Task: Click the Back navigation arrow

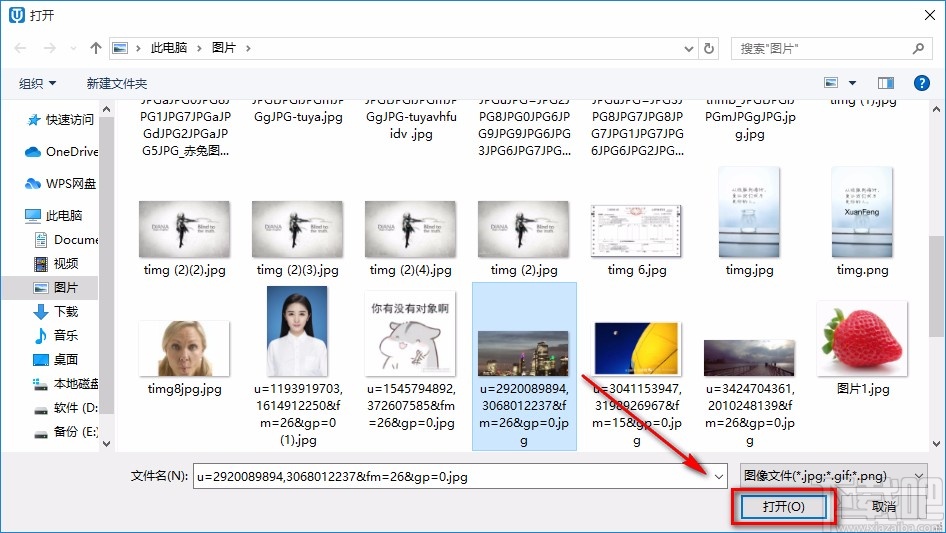Action: tap(20, 48)
